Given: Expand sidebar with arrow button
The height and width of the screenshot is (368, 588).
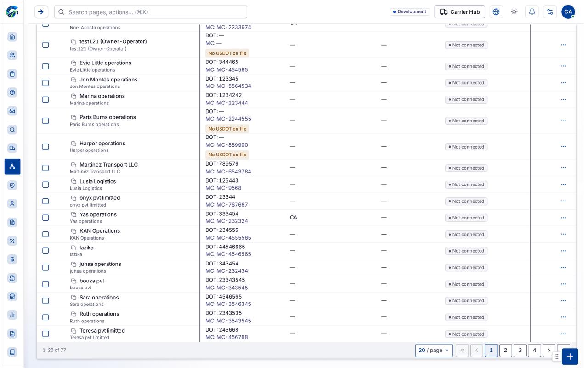Looking at the screenshot, I should click(41, 12).
